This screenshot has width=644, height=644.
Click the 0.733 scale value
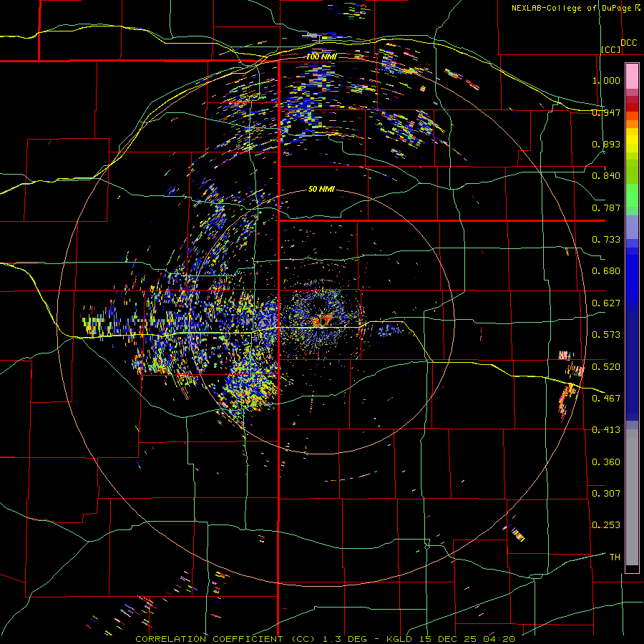[606, 240]
